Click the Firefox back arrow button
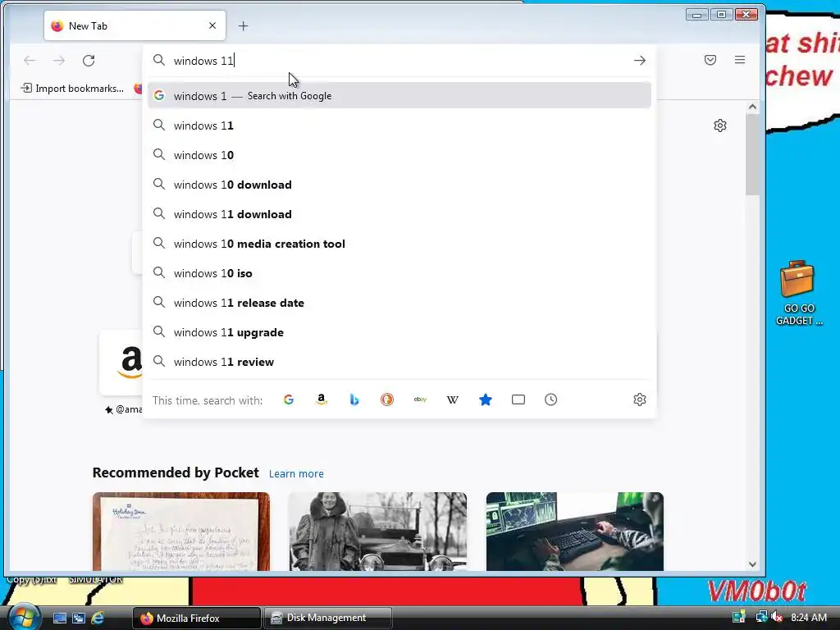Viewport: 840px width, 630px height. click(x=30, y=61)
